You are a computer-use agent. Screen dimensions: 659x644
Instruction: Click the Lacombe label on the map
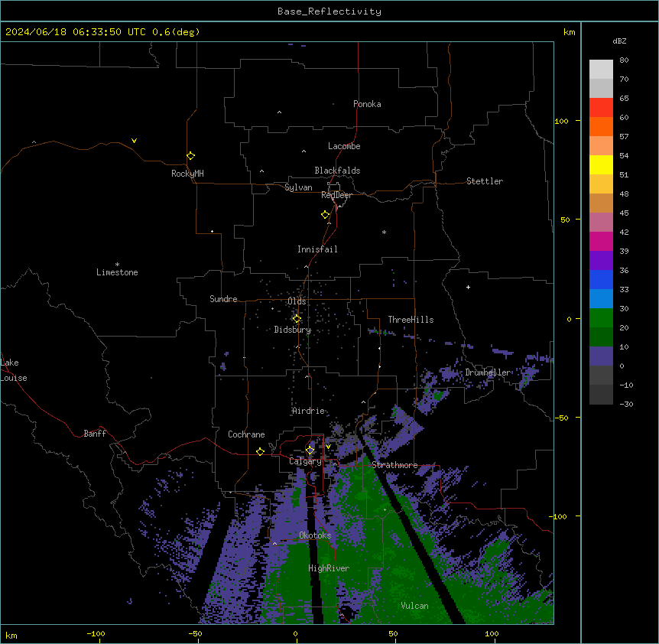pos(344,146)
